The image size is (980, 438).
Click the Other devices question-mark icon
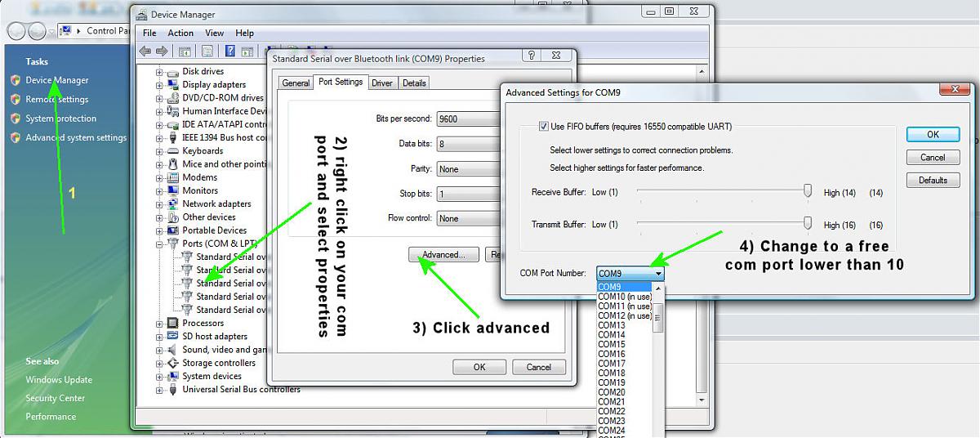(173, 217)
